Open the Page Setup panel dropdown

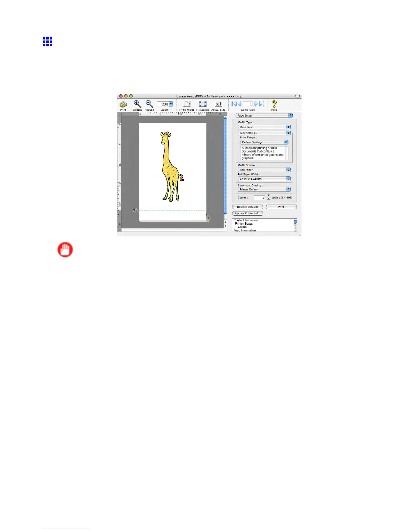(x=264, y=116)
